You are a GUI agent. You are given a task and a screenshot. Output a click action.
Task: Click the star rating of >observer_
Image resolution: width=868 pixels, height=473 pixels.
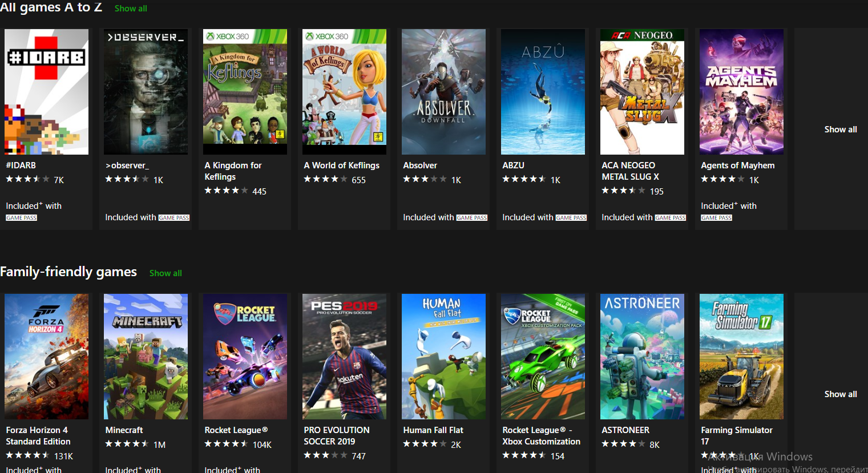click(x=127, y=179)
